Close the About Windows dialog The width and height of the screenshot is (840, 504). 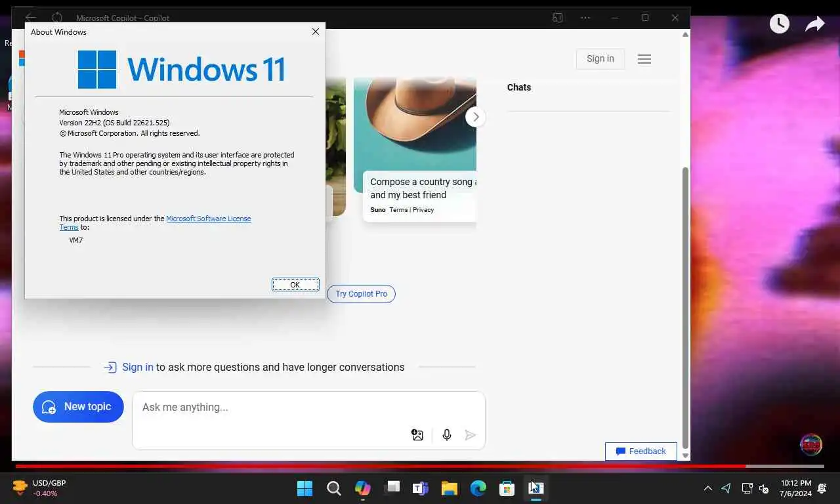[x=316, y=31]
